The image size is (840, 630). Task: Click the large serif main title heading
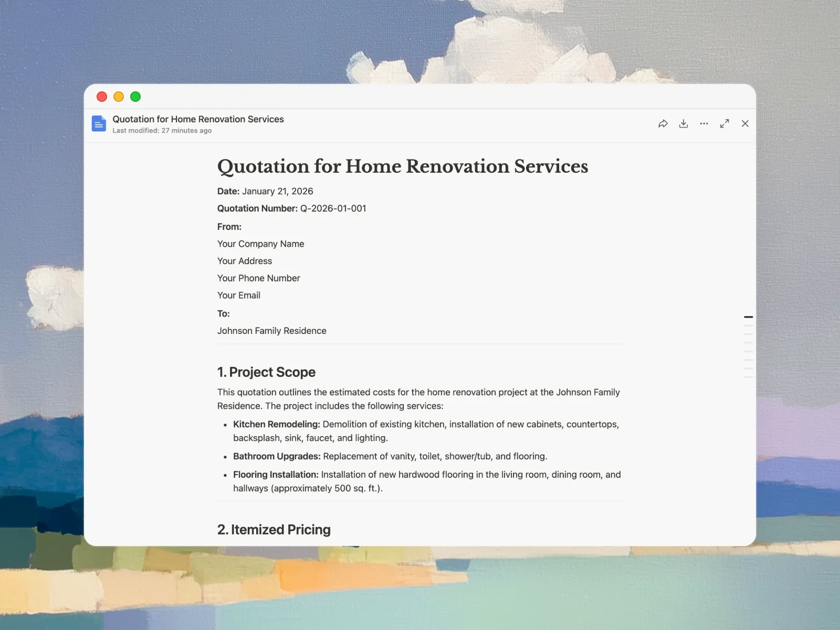402,166
